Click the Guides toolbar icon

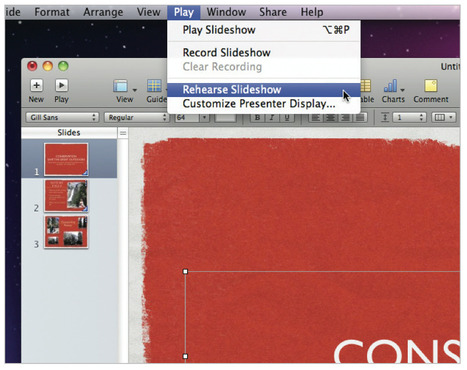click(x=154, y=86)
